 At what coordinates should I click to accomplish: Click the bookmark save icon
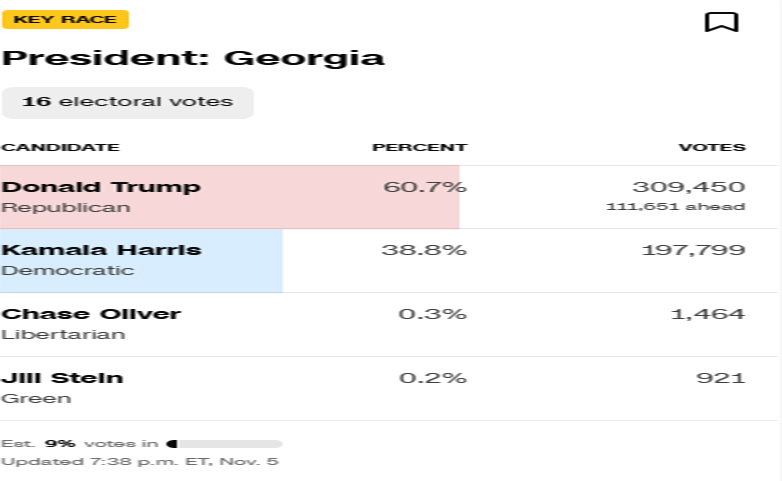pyautogui.click(x=721, y=22)
